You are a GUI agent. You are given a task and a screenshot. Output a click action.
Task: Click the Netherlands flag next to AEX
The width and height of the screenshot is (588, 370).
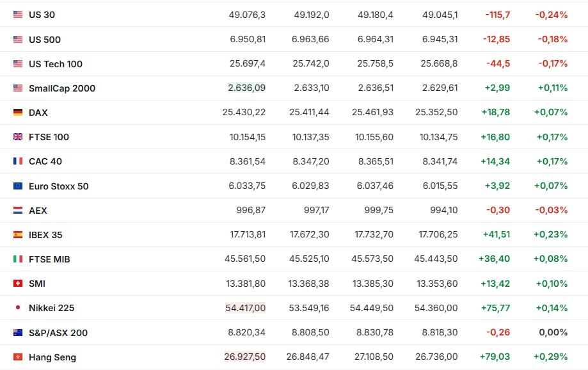coord(18,211)
